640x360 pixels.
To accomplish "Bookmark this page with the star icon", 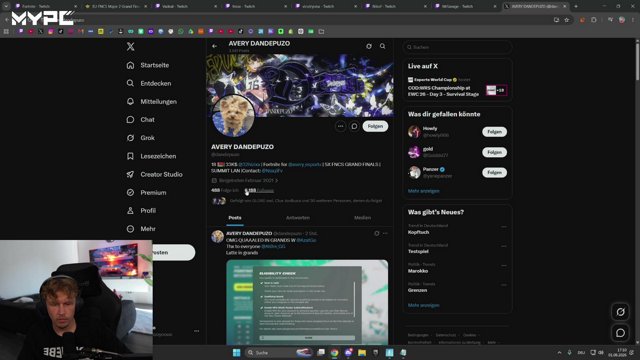I will click(x=567, y=20).
